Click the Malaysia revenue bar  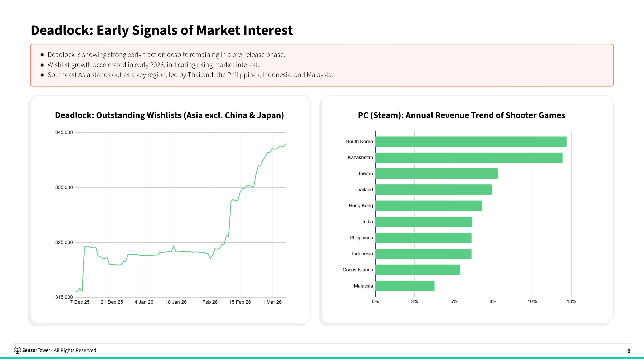click(x=405, y=286)
